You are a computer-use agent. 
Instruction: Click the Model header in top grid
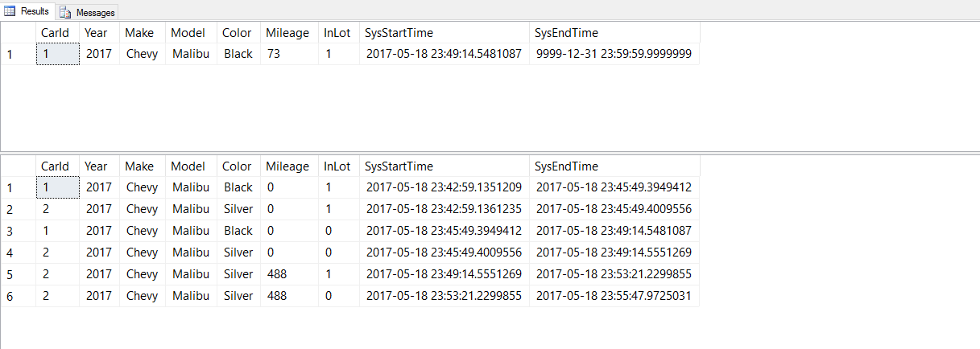pos(188,33)
